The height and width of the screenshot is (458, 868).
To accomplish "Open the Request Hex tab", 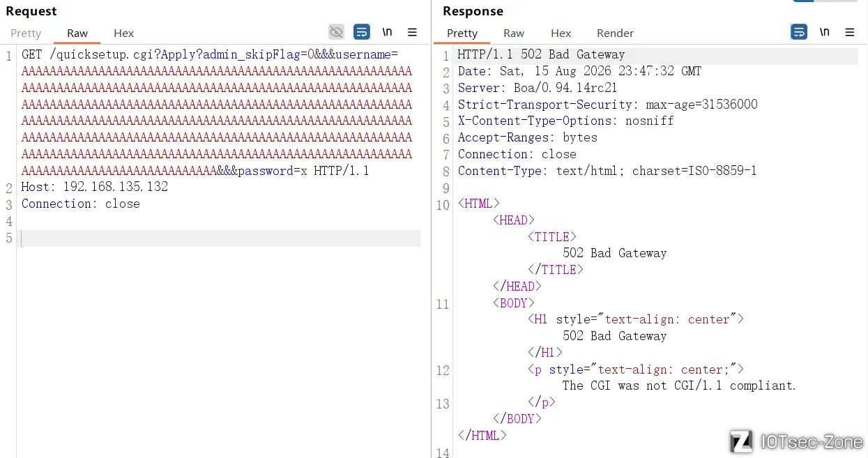I will point(124,33).
